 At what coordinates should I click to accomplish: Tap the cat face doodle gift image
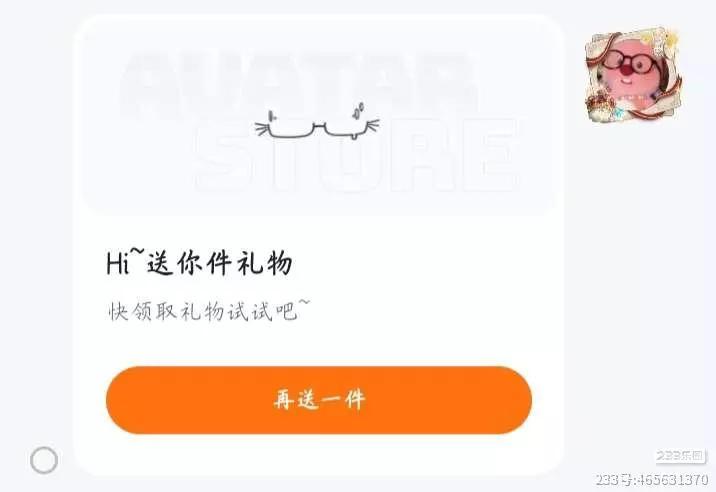pyautogui.click(x=317, y=122)
